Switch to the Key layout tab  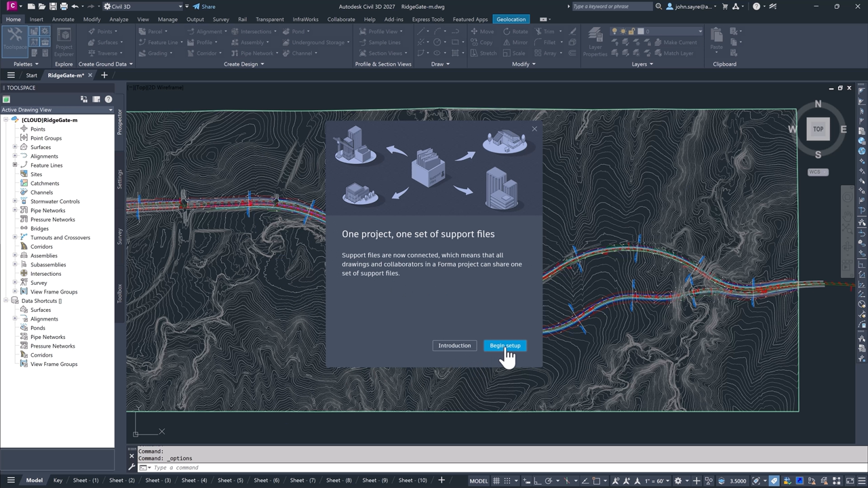[x=58, y=481]
